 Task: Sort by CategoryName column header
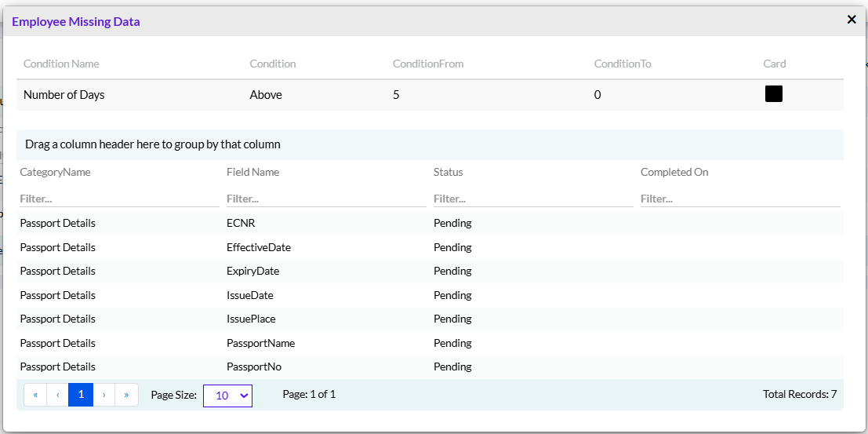56,172
